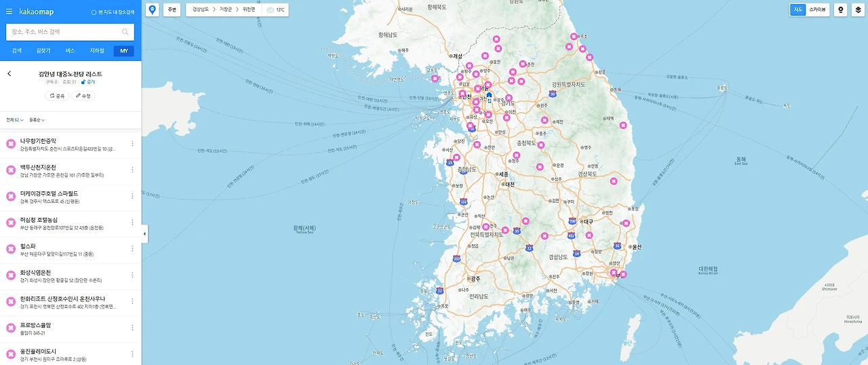Switch map view to 스카이뷰
This screenshot has width=868, height=365.
pyautogui.click(x=817, y=9)
